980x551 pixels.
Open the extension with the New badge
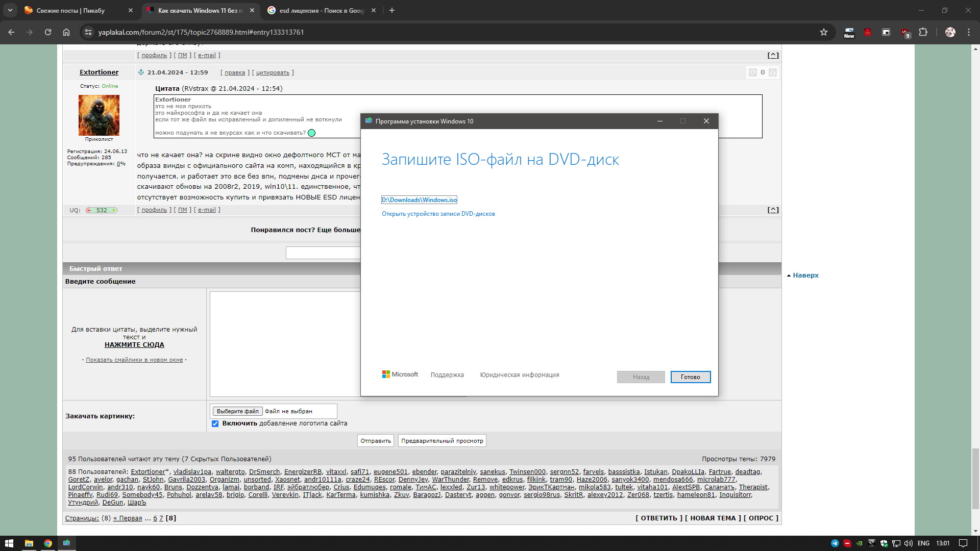point(849,33)
